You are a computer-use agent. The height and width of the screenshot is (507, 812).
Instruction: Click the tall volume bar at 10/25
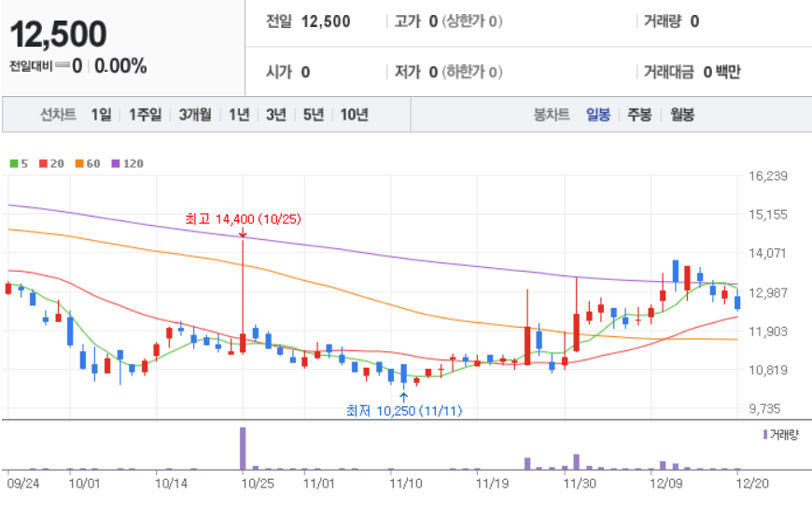[243, 448]
